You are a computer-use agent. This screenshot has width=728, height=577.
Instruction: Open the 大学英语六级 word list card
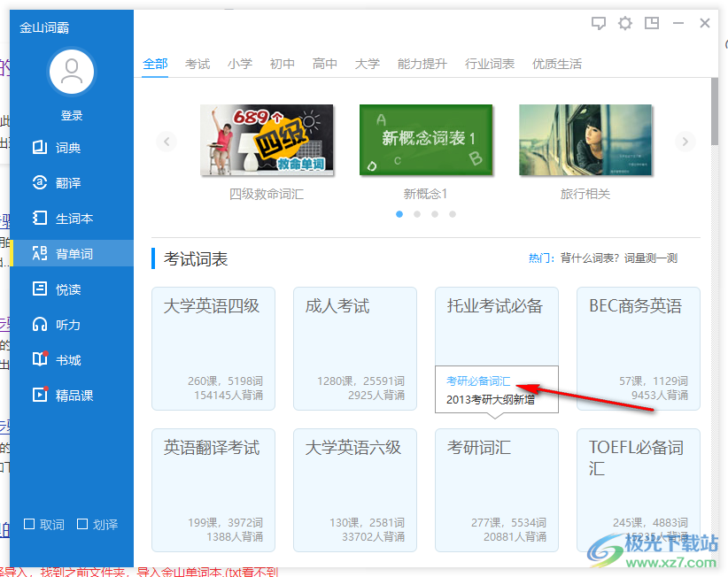(355, 490)
